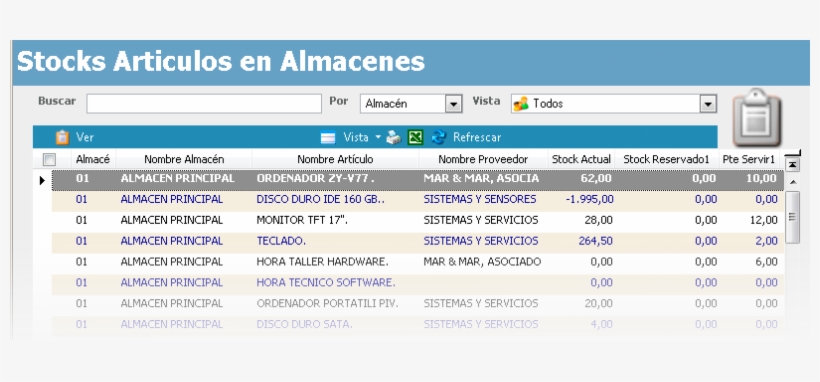Select the ORDENADOR PORTATILI PIV row
Viewport: 820px width, 382px height.
coord(417,305)
